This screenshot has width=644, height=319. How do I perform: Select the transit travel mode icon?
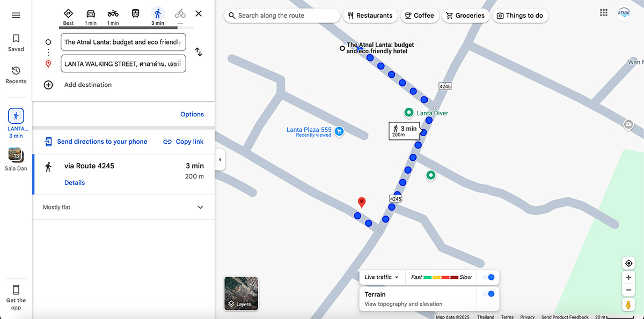pos(136,14)
